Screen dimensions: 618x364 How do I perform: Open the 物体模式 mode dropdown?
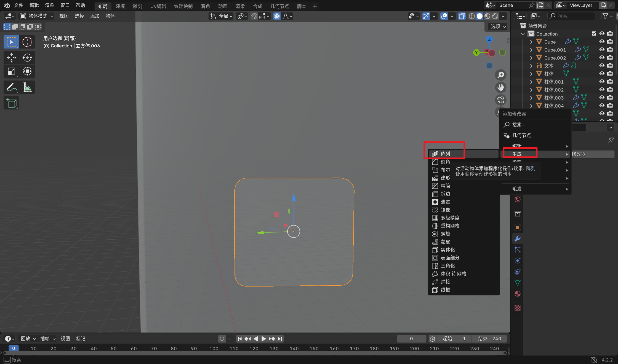[x=36, y=16]
